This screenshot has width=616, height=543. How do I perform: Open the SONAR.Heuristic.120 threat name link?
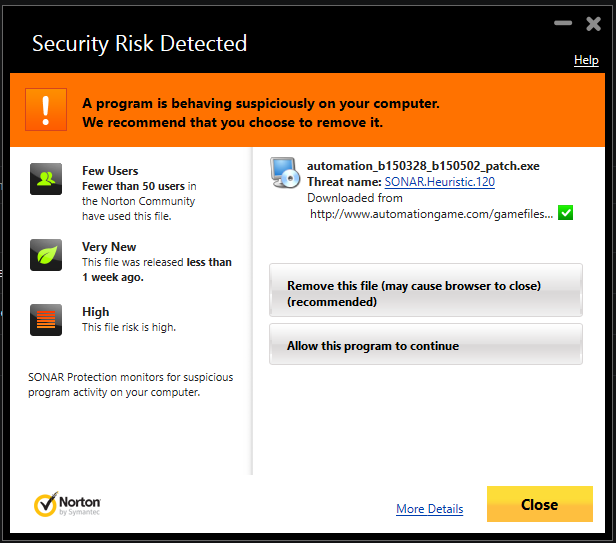(x=440, y=182)
